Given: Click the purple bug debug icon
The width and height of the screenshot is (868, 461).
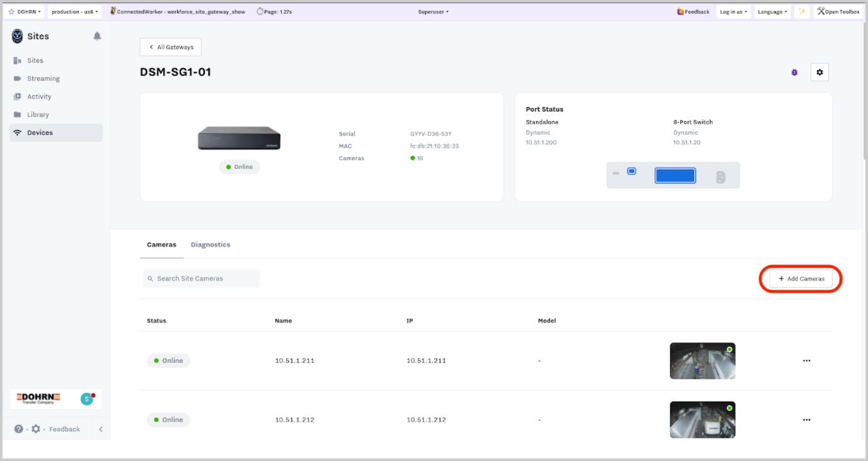Looking at the screenshot, I should [794, 72].
